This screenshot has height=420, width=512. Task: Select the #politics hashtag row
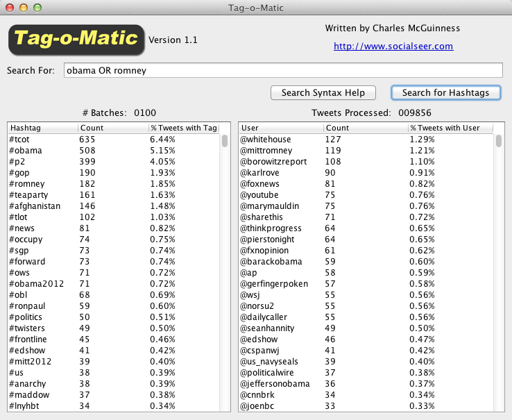(114, 317)
